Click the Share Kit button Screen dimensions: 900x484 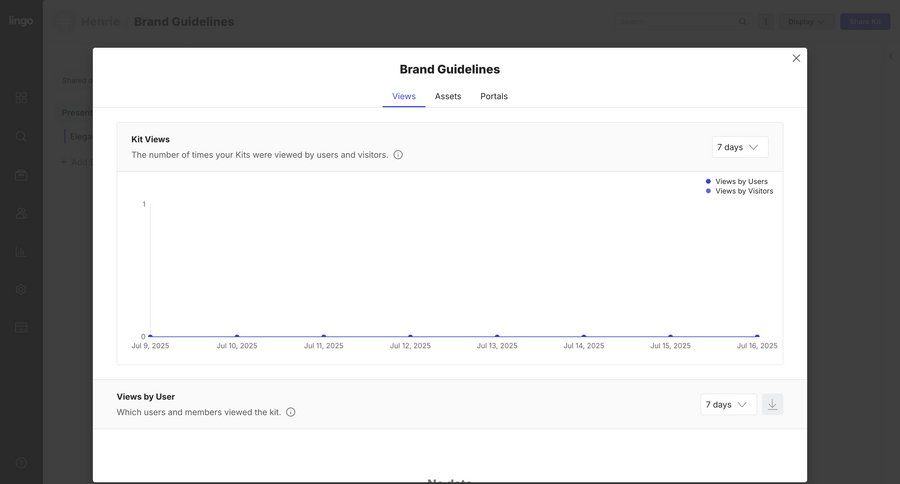pyautogui.click(x=865, y=21)
